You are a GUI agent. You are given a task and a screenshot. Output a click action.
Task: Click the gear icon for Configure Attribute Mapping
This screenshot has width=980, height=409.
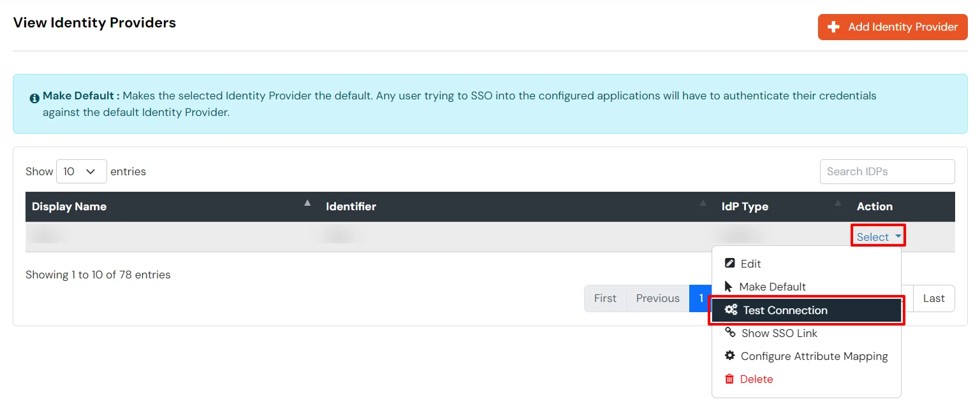pyautogui.click(x=729, y=356)
